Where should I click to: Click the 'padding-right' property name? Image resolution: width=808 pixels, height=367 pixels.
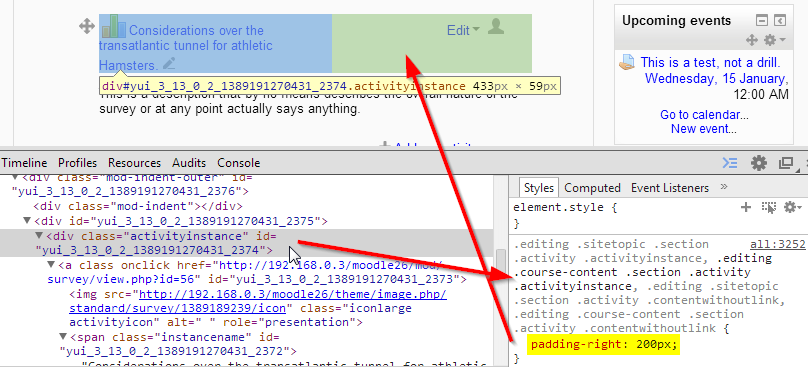tap(576, 344)
